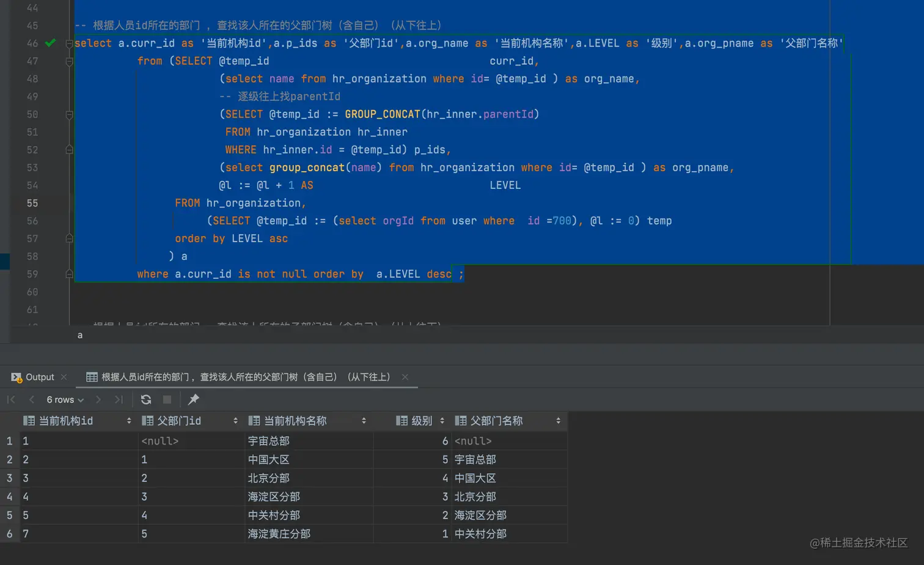This screenshot has height=565, width=924.
Task: Select the 宇宙总部 cell in 当前机构名称 column
Action: (309, 441)
